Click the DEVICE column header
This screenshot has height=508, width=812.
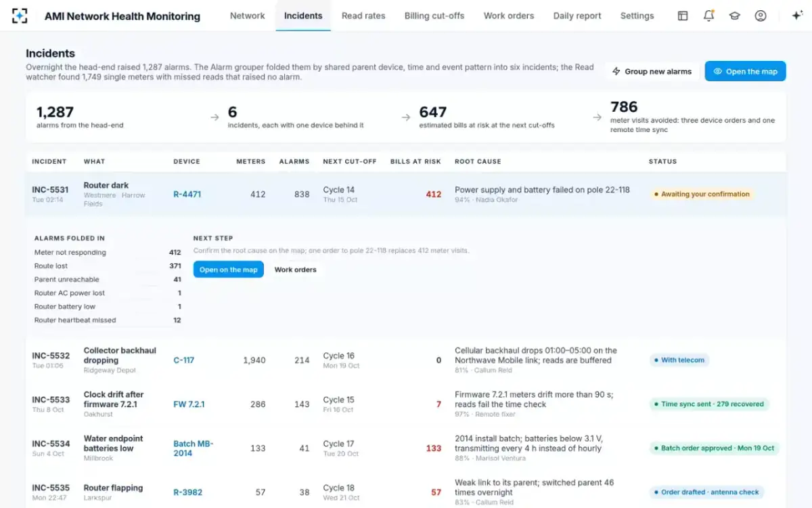point(187,162)
